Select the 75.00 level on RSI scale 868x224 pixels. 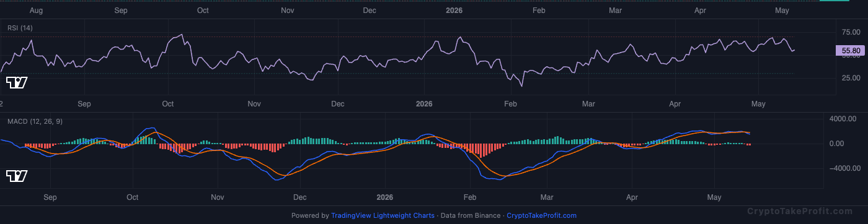(x=850, y=32)
